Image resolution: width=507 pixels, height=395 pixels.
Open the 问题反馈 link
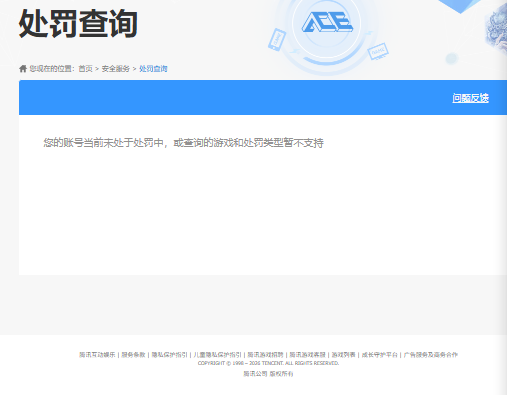[470, 98]
